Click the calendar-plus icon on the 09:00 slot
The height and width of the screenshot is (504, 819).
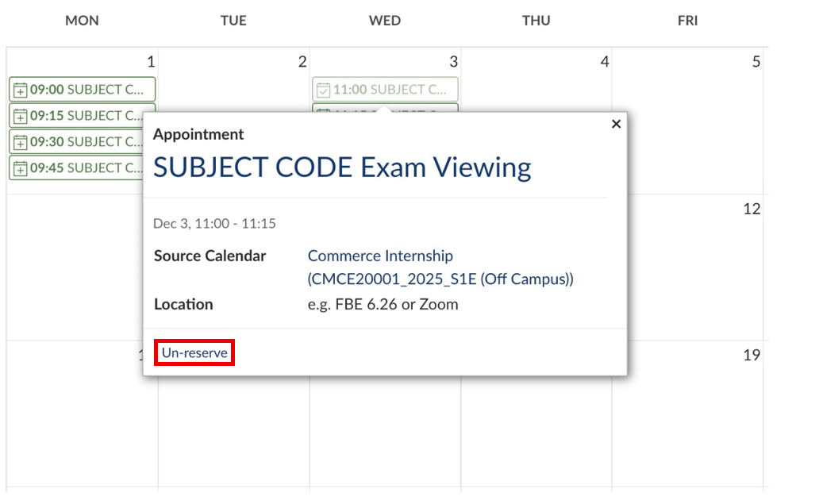pos(20,90)
